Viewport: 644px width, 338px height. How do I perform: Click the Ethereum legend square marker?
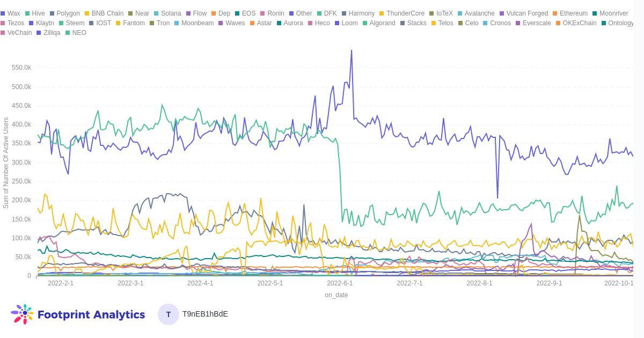(555, 13)
